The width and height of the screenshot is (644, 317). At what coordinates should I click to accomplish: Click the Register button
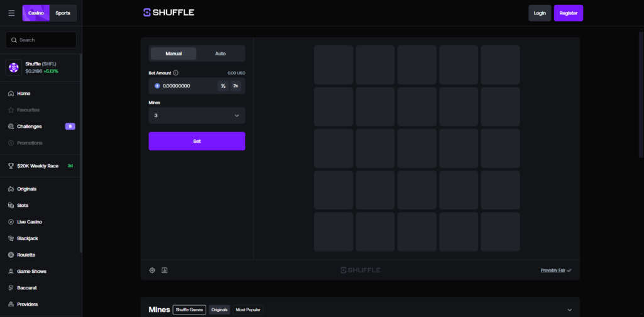click(x=569, y=13)
